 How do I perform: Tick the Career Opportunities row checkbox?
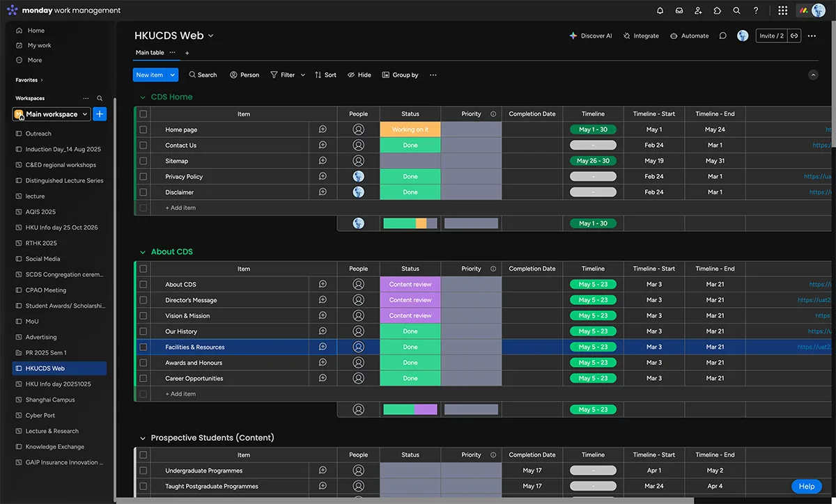[x=144, y=378]
